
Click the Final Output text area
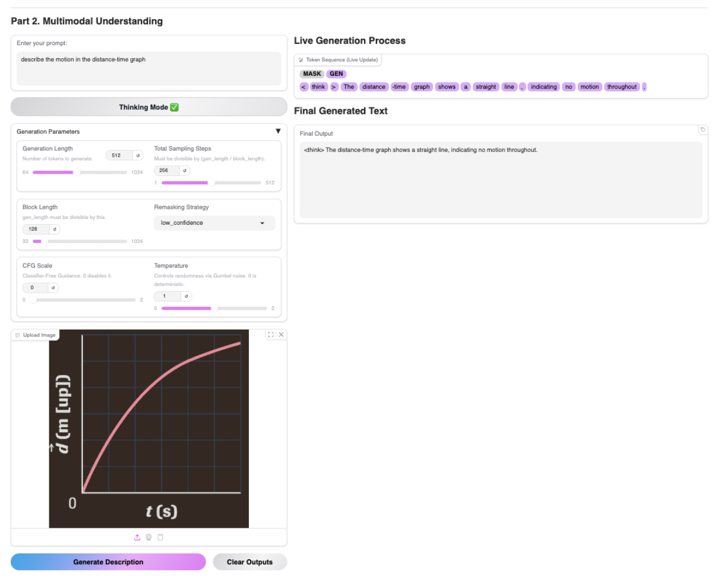coord(500,180)
